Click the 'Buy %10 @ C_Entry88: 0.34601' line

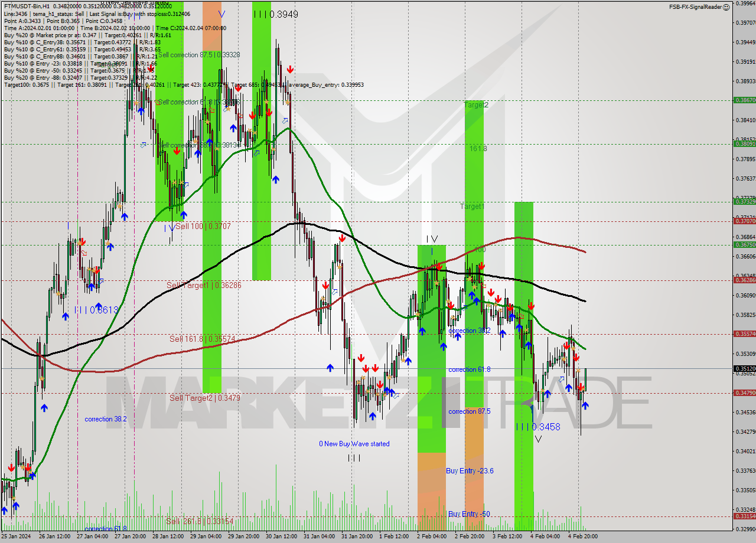(82, 56)
